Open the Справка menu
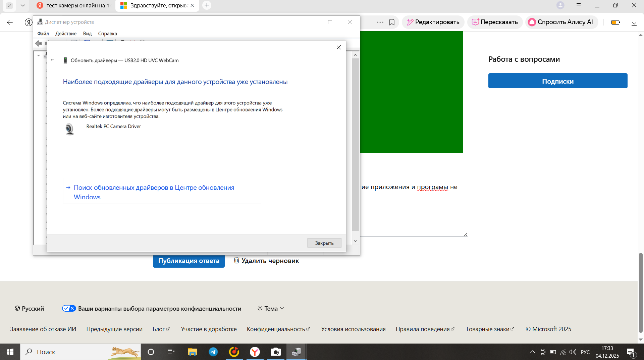This screenshot has height=360, width=644. (x=107, y=34)
